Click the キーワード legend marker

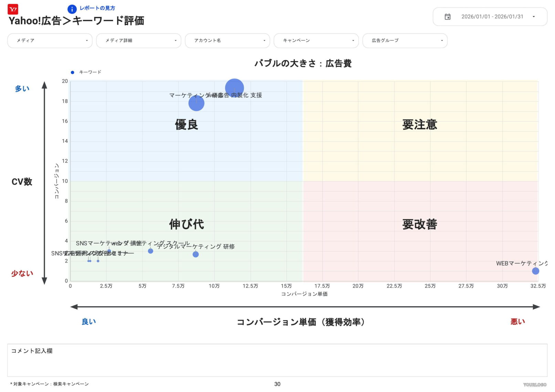tap(72, 72)
